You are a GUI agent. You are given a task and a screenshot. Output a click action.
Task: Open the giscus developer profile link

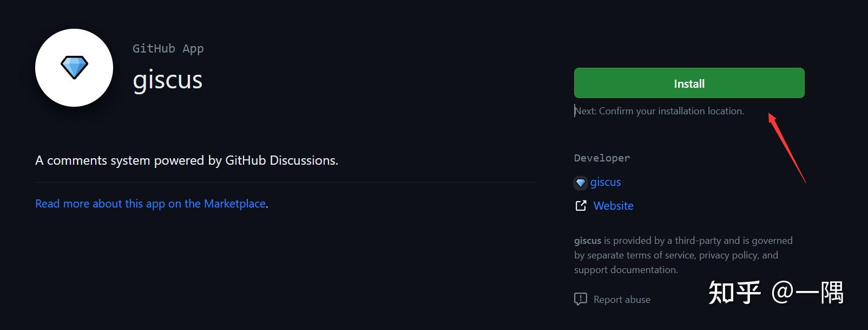point(606,182)
